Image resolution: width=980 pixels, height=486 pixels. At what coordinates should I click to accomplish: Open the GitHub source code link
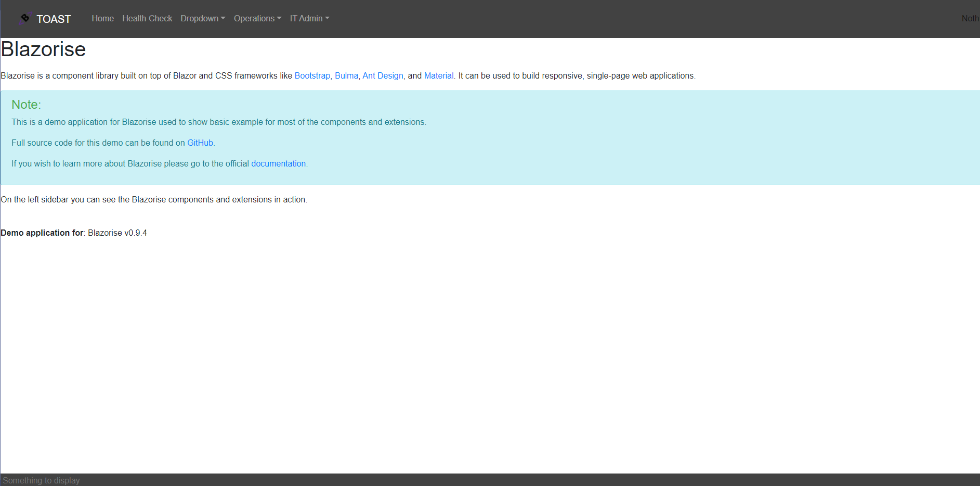[200, 143]
